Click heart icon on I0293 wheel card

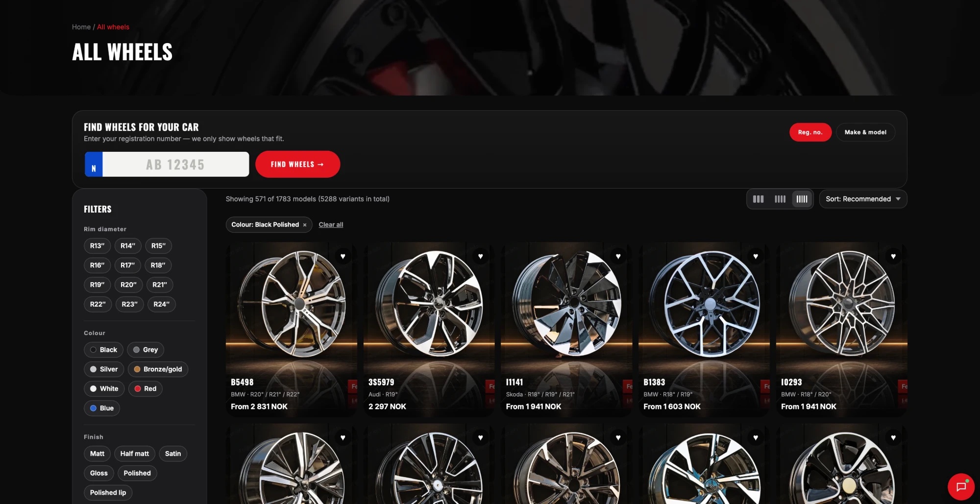(893, 256)
